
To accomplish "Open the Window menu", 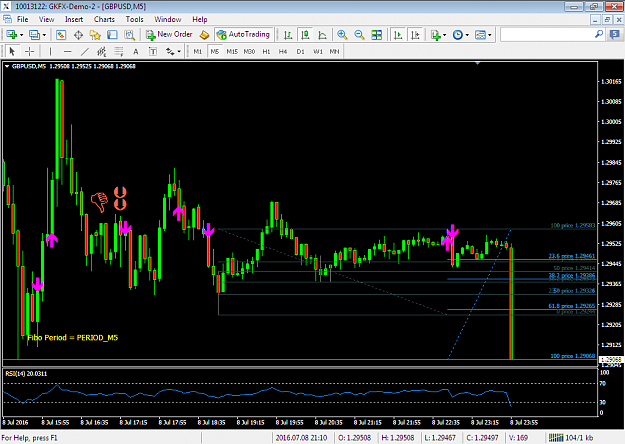I will pos(167,19).
